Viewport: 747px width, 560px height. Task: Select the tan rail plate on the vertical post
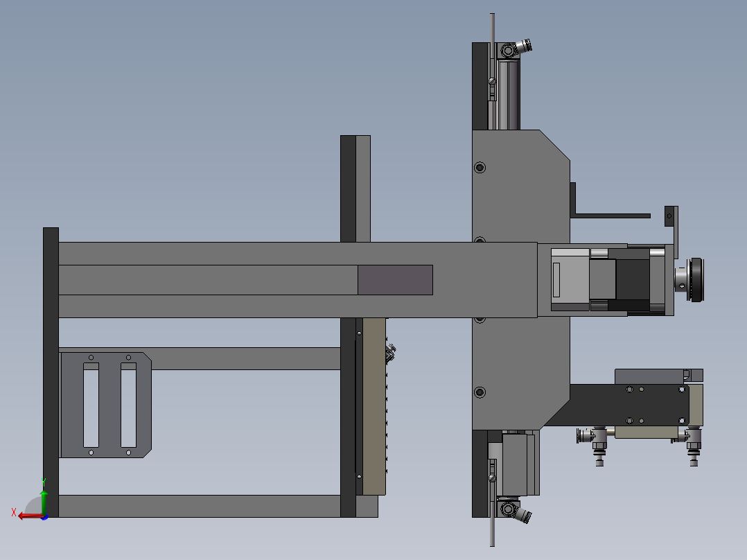pos(374,407)
